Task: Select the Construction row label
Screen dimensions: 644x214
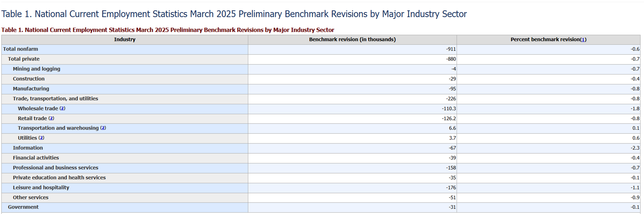Action: click(29, 79)
